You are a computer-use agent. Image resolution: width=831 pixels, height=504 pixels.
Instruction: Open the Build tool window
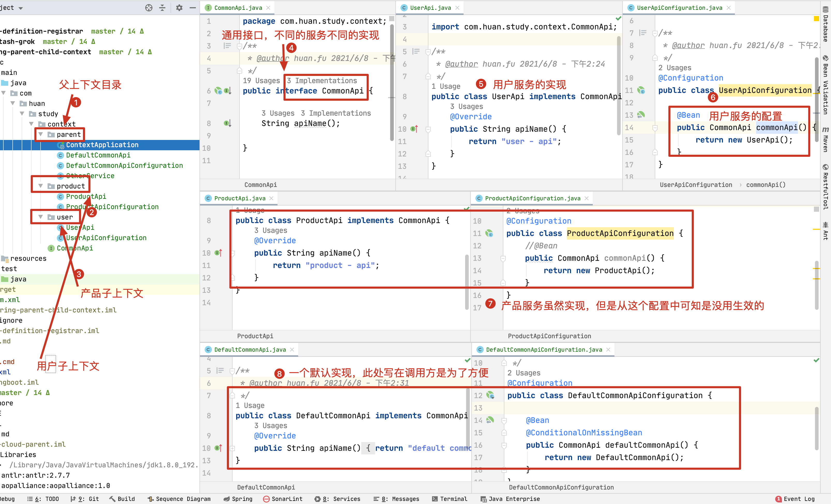pos(122,499)
